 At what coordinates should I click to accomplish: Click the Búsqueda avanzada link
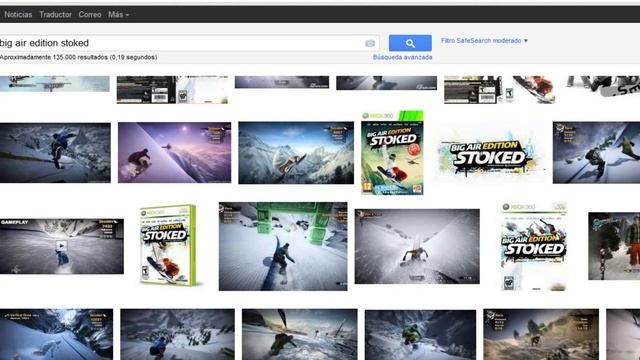click(x=402, y=58)
